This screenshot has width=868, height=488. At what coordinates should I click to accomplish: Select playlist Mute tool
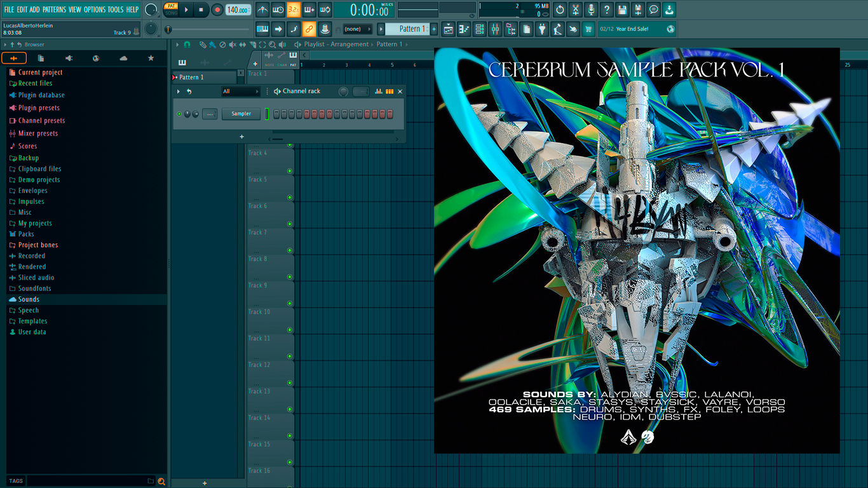(232, 44)
